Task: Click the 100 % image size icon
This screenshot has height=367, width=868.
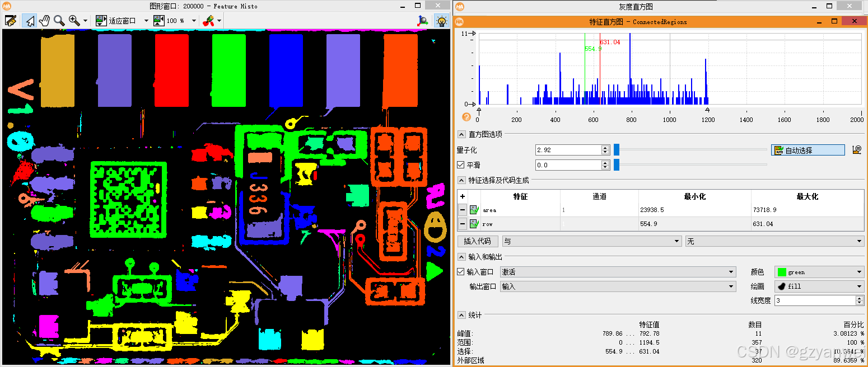Action: click(159, 21)
